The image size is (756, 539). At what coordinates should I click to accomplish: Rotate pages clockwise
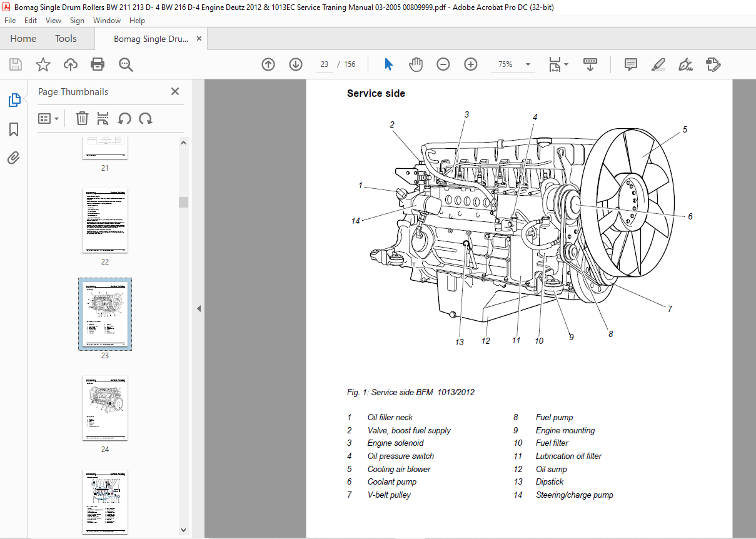pyautogui.click(x=146, y=118)
